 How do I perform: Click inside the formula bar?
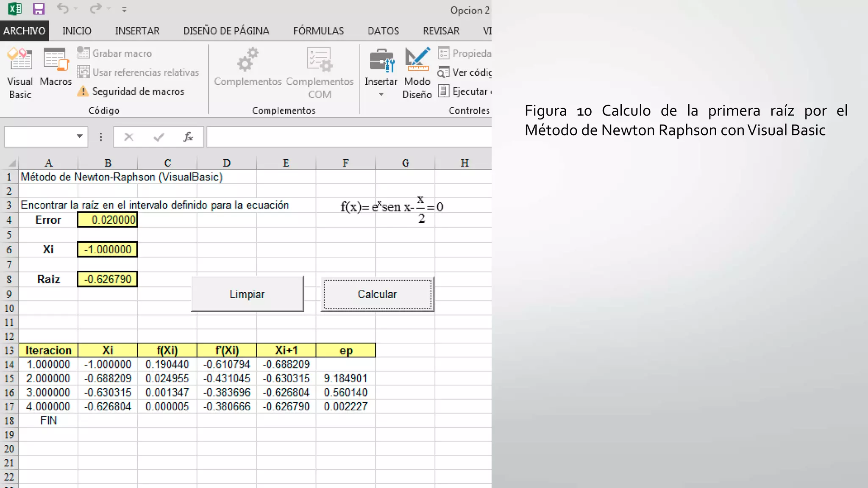click(349, 137)
